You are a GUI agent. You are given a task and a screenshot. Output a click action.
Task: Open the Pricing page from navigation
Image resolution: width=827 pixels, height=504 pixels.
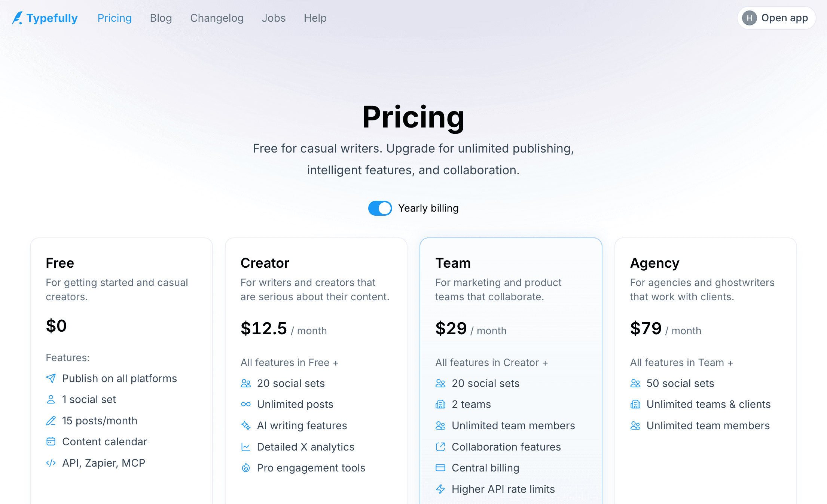click(x=115, y=18)
